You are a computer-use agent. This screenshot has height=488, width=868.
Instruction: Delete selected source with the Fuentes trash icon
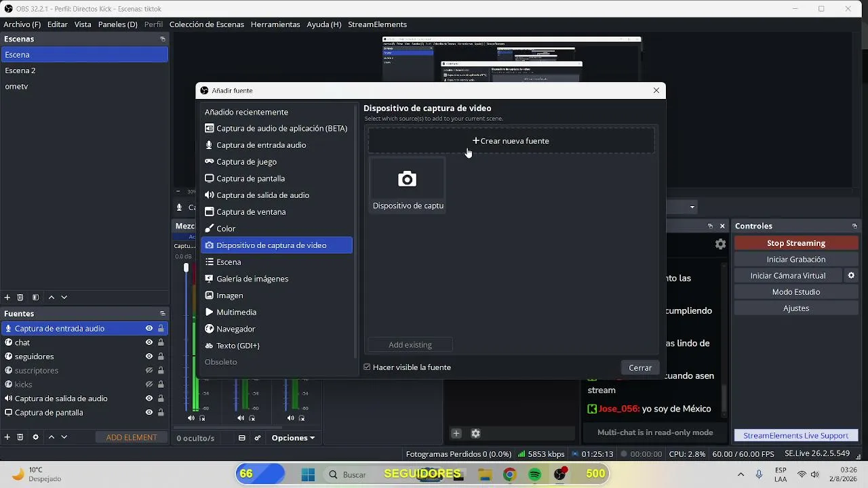[x=20, y=437]
